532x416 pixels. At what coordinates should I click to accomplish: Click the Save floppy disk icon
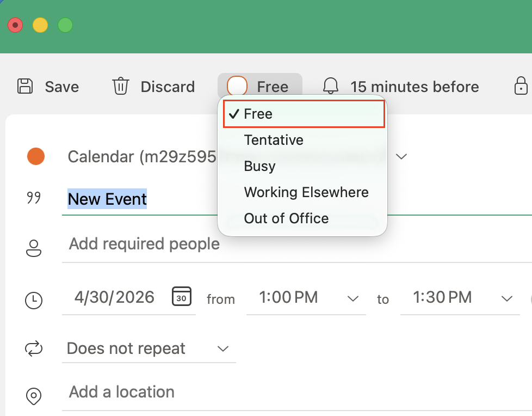25,86
